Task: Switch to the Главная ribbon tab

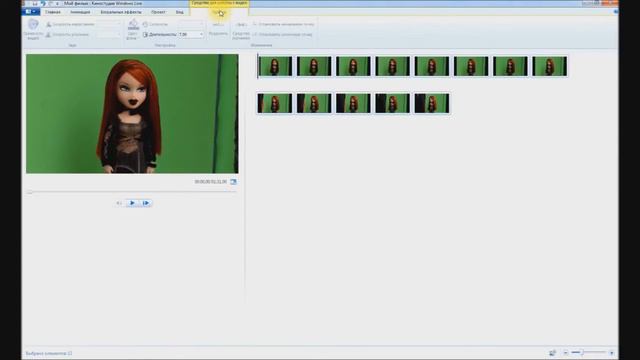Action: (x=53, y=12)
